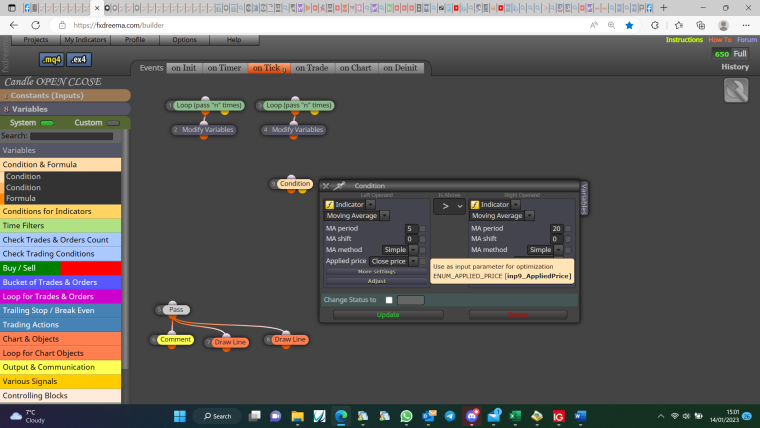The width and height of the screenshot is (760, 428).
Task: Click the green Update button
Action: coord(388,315)
